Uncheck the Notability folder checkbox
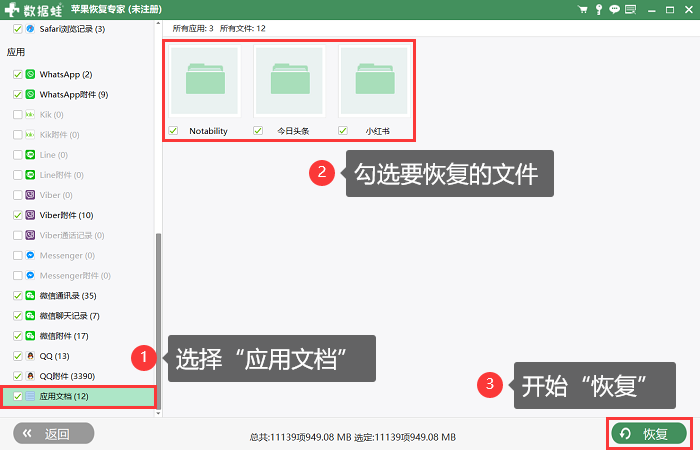 [173, 130]
